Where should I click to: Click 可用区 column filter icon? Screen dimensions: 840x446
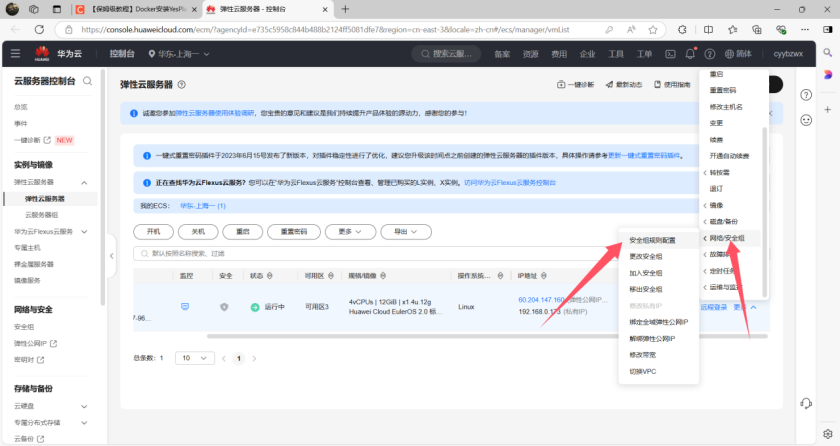tap(331, 276)
